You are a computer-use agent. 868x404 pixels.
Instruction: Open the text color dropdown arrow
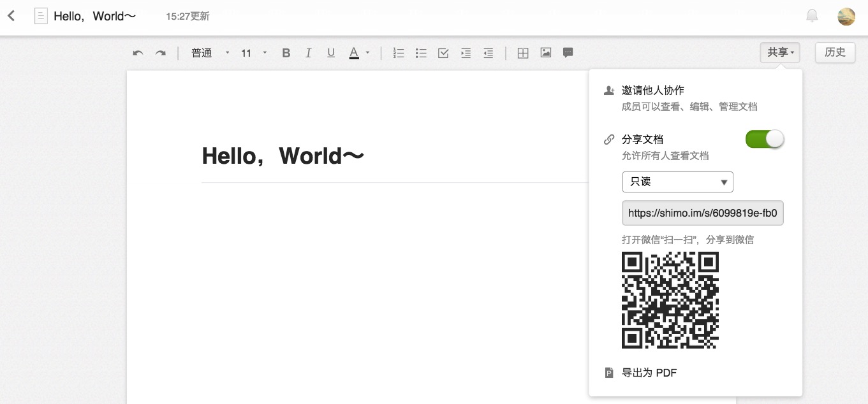click(367, 54)
